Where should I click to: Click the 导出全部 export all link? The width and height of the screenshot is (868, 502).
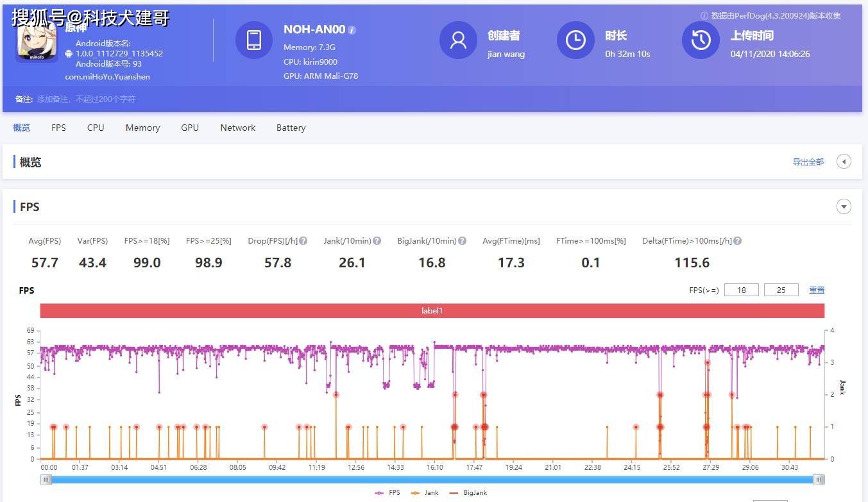coord(808,162)
